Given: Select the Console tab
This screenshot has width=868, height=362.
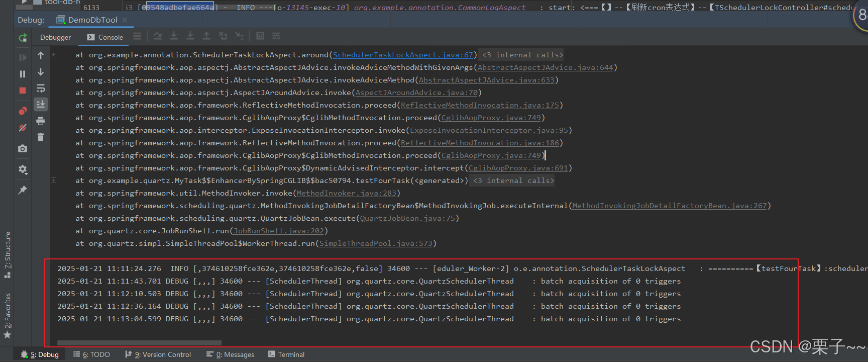Looking at the screenshot, I should point(105,37).
